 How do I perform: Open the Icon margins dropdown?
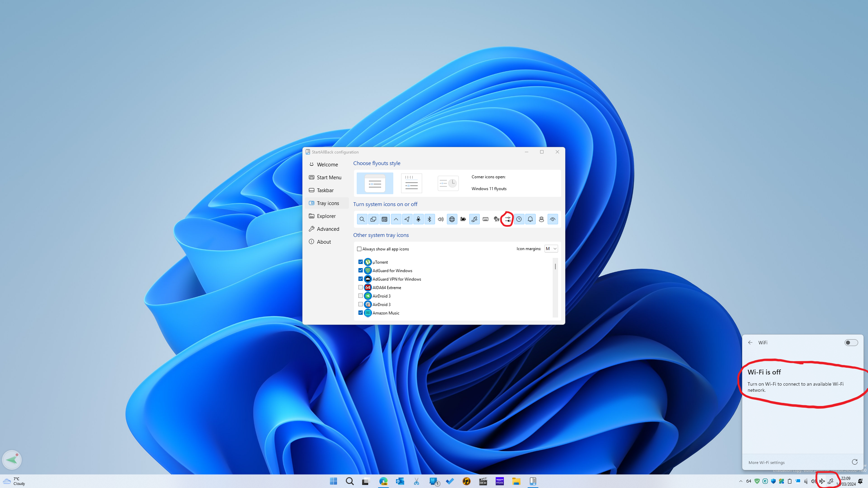point(551,249)
